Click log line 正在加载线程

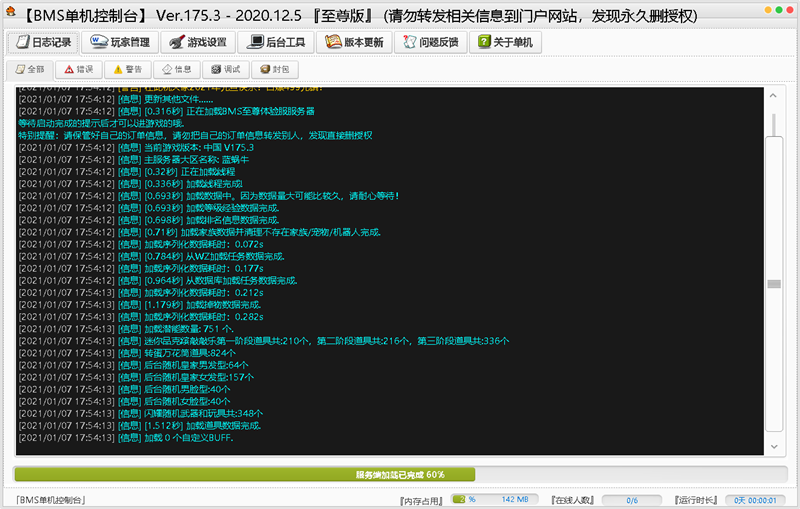click(x=127, y=172)
